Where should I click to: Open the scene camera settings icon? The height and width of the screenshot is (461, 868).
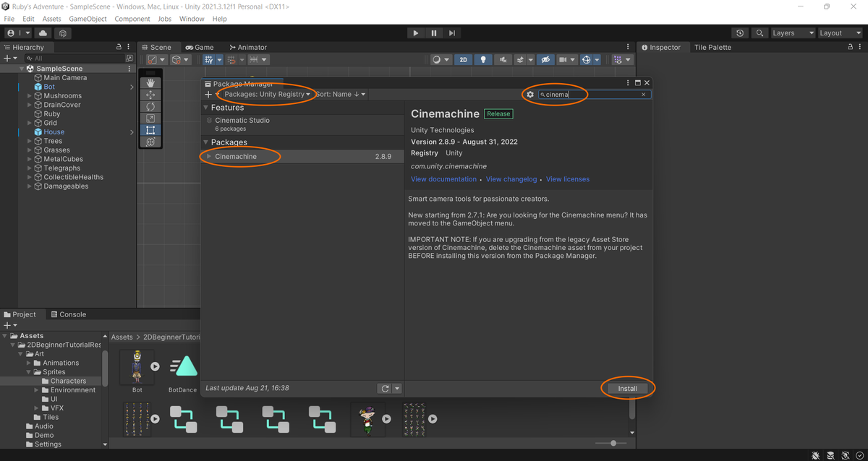566,60
